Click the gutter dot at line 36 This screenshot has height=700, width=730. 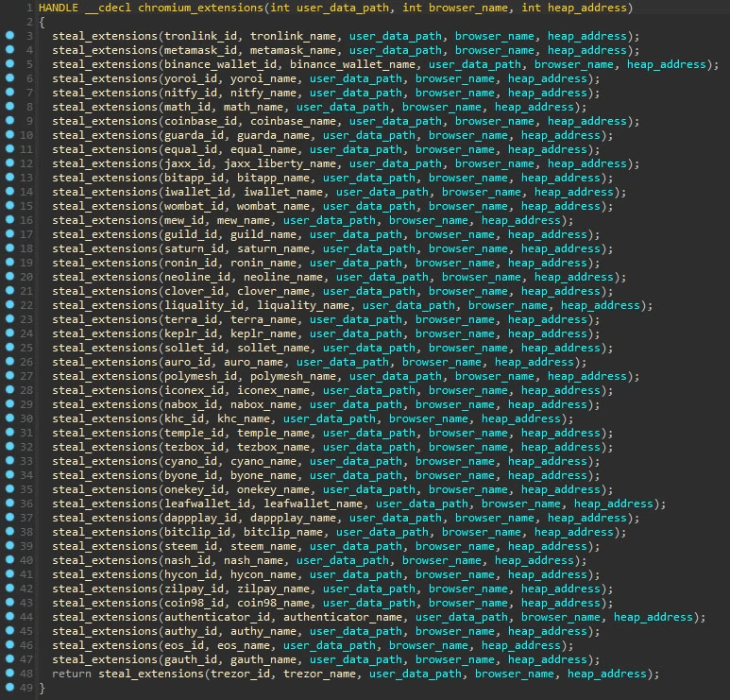click(10, 504)
